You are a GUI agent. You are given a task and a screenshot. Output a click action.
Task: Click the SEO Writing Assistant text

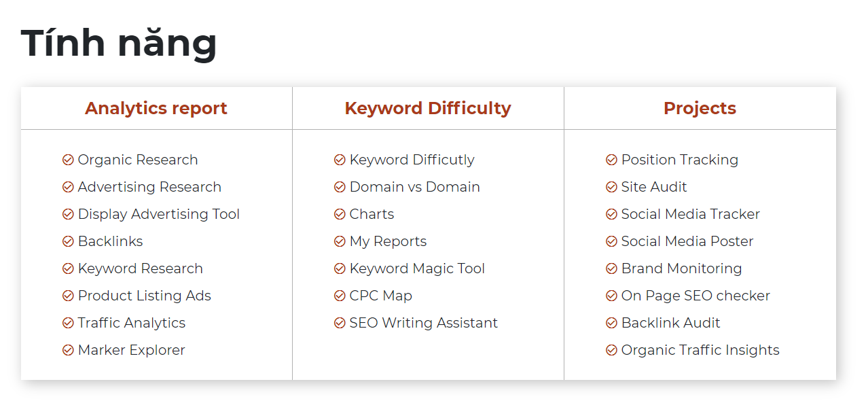click(423, 323)
